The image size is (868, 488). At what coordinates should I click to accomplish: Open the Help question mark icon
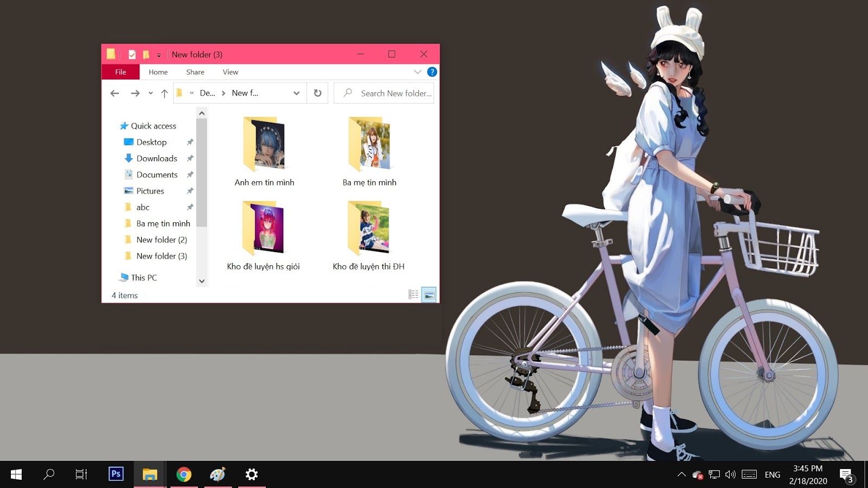pos(432,72)
